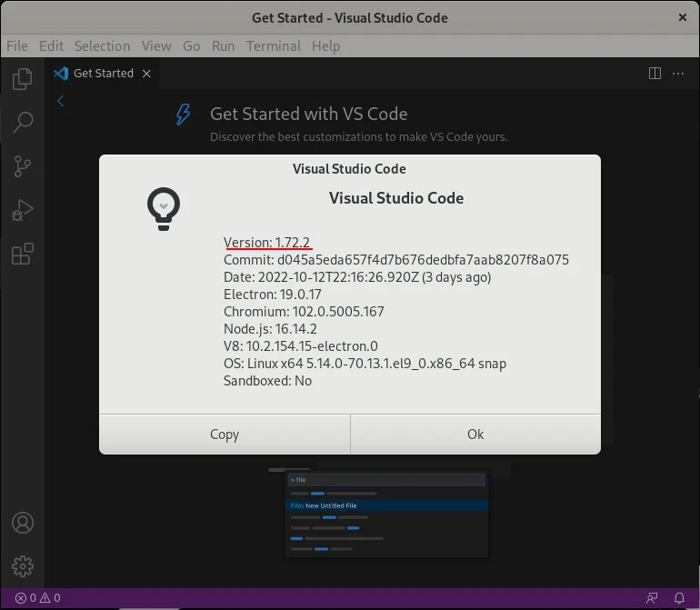The image size is (700, 610).
Task: Open the editor More Actions ellipsis
Action: [x=679, y=74]
